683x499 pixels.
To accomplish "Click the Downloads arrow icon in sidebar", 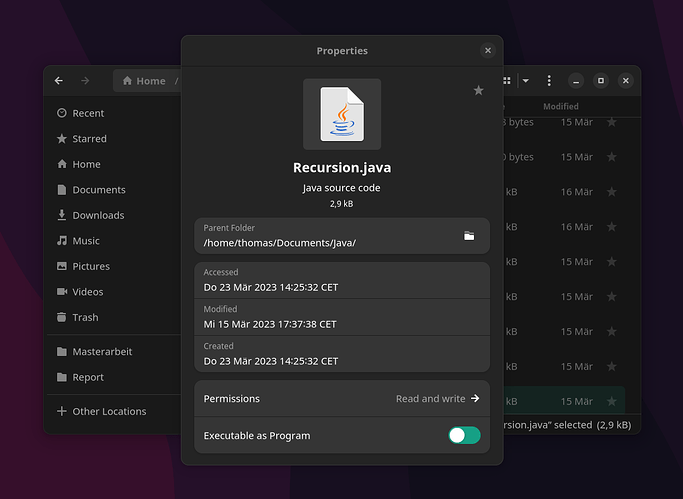I will click(62, 215).
